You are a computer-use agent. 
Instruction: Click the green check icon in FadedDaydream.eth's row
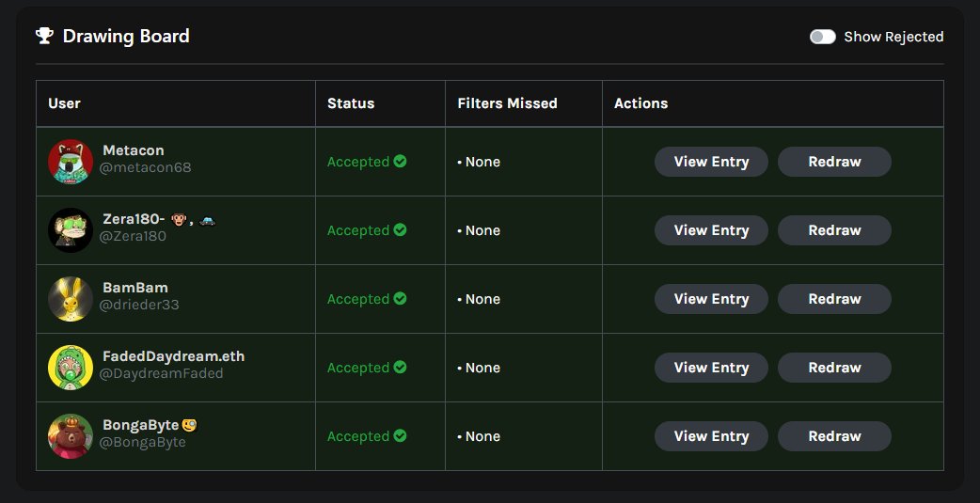400,368
